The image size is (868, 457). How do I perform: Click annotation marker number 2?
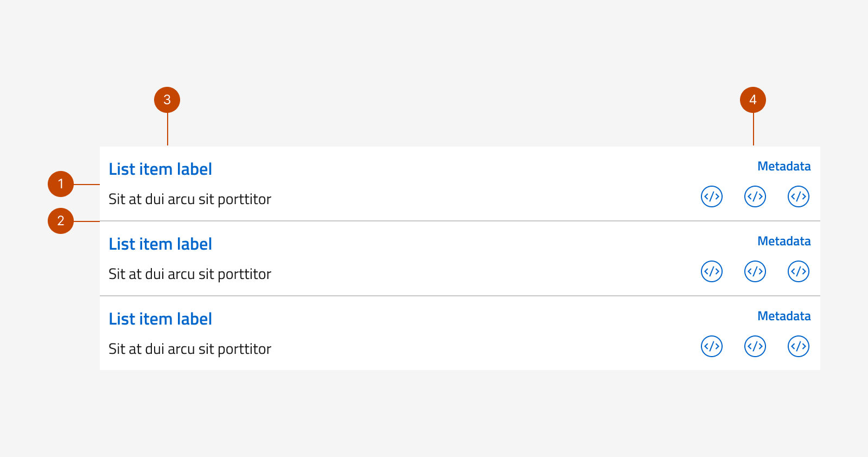[61, 221]
